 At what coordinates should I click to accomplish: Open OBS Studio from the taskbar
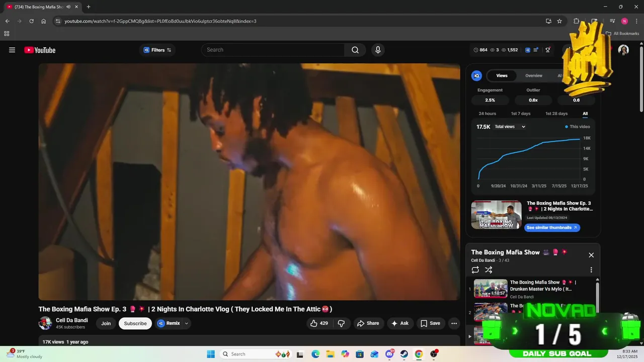coord(434,354)
